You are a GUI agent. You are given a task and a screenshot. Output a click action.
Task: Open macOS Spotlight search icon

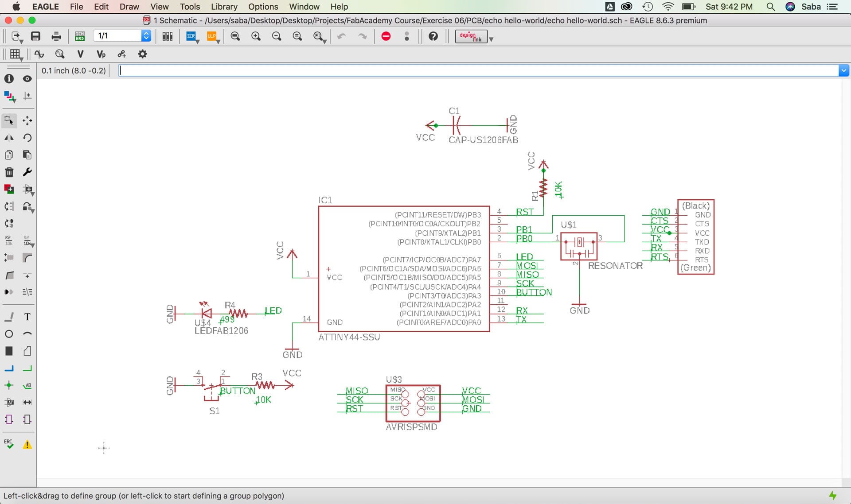(x=771, y=7)
